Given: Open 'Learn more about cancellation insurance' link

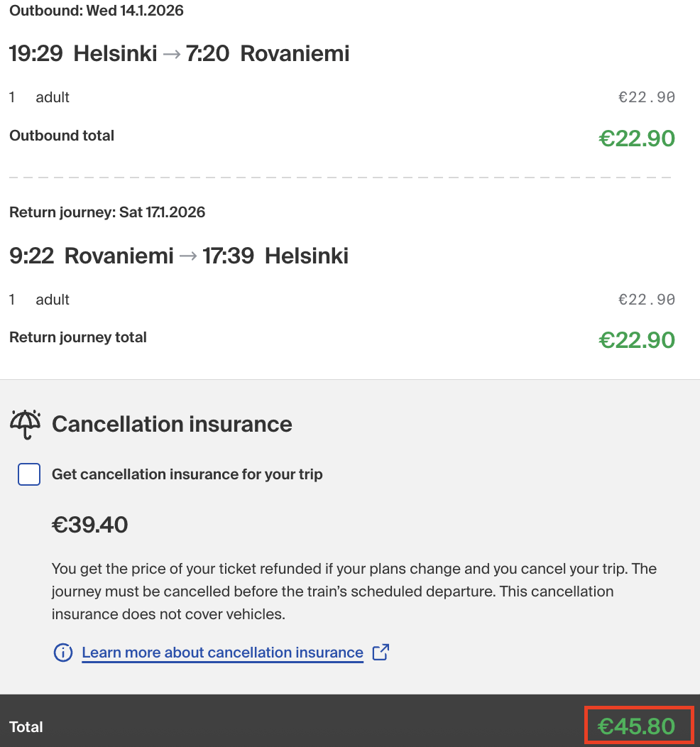Looking at the screenshot, I should coord(222,653).
